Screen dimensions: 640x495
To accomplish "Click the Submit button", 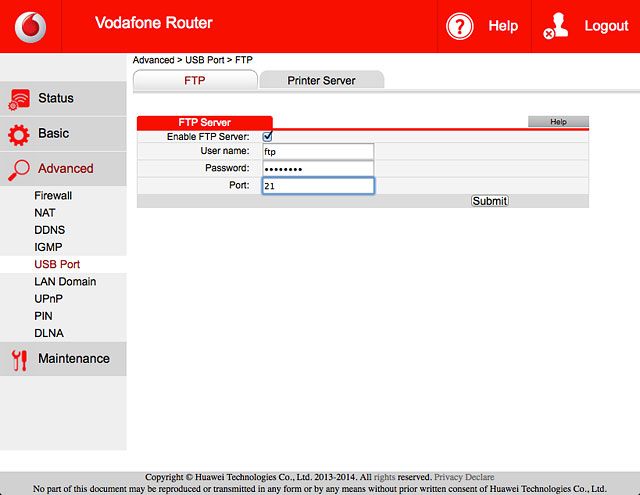I will tap(490, 201).
